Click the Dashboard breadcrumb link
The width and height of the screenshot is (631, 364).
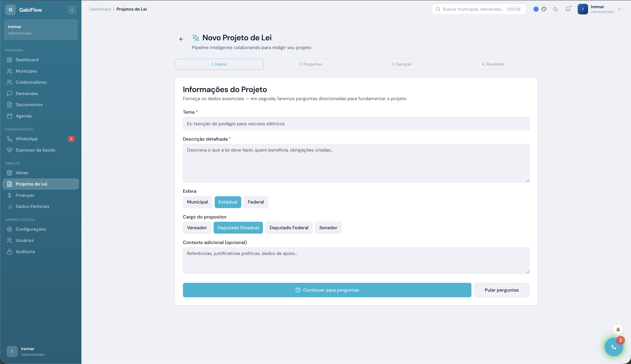click(100, 9)
